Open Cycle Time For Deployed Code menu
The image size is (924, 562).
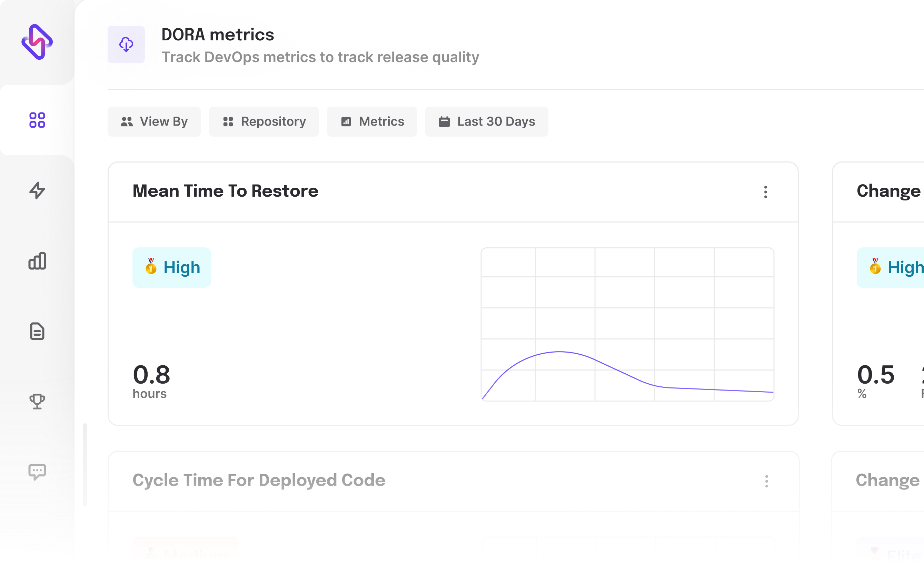(x=766, y=481)
